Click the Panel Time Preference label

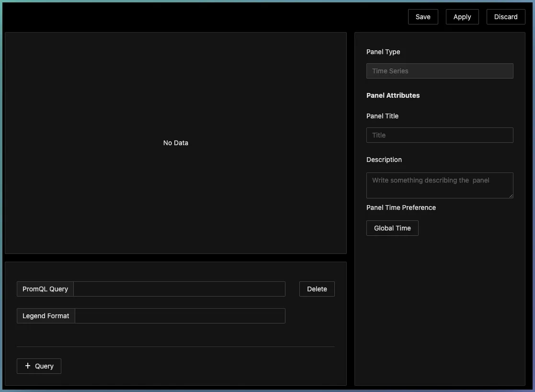[401, 208]
